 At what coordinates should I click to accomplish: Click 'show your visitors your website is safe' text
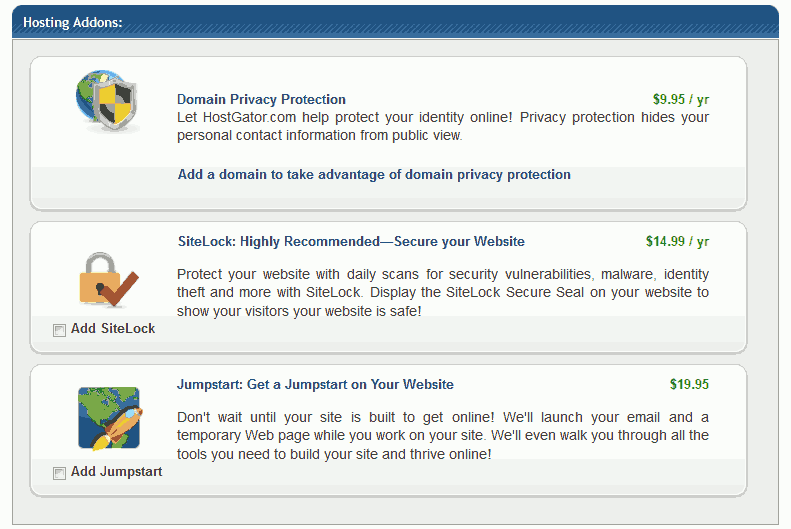299,311
